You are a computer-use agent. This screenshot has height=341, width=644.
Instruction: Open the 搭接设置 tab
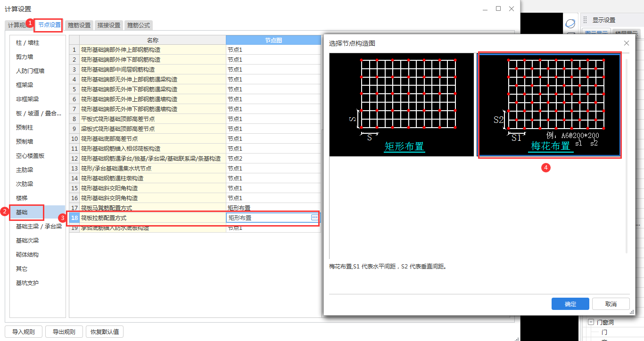tap(109, 25)
